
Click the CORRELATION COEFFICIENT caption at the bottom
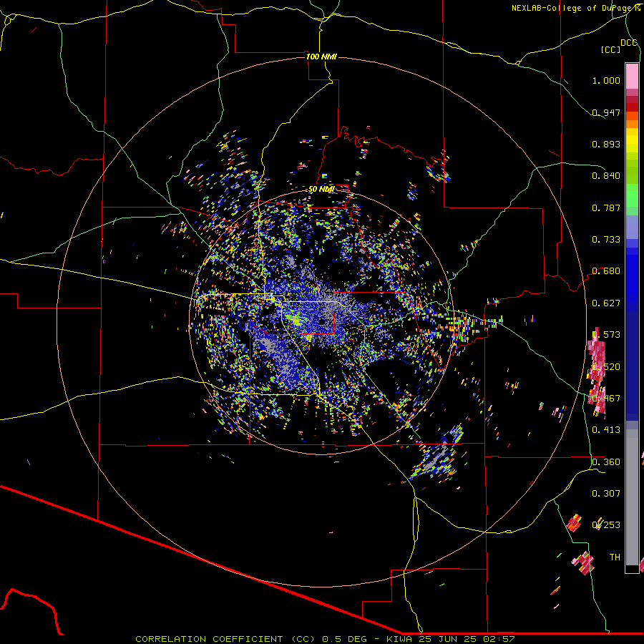click(325, 639)
